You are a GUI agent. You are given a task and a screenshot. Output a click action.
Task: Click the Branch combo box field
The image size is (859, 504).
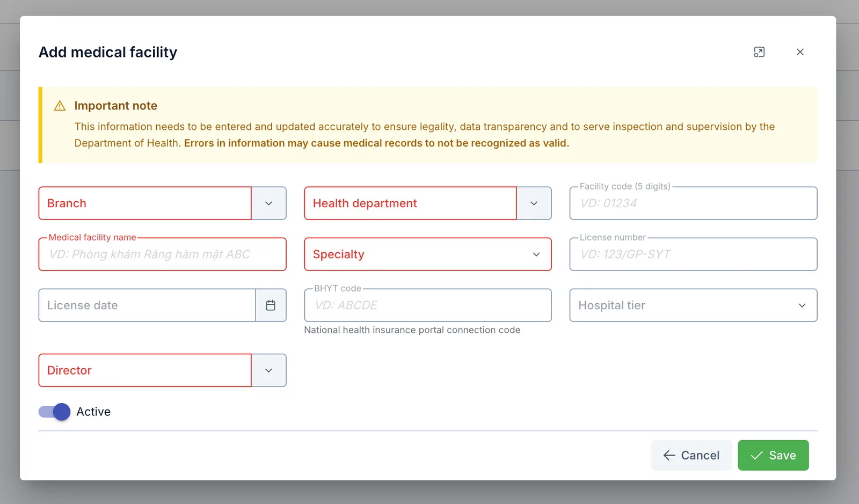pyautogui.click(x=145, y=203)
